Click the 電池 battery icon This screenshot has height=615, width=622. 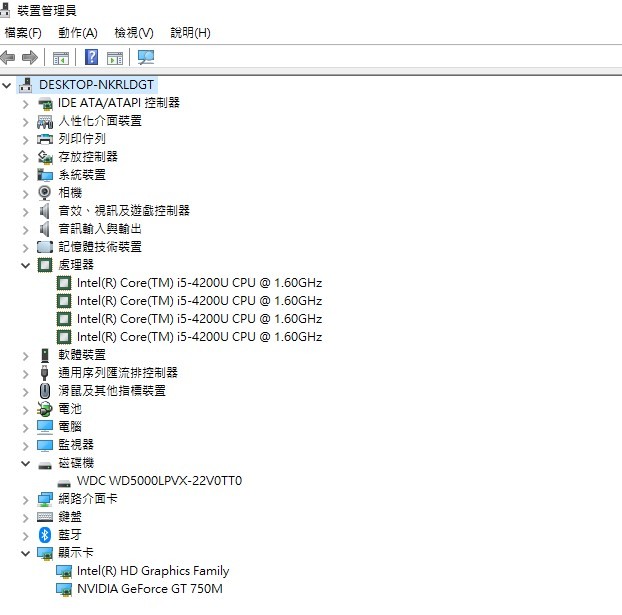pyautogui.click(x=44, y=409)
